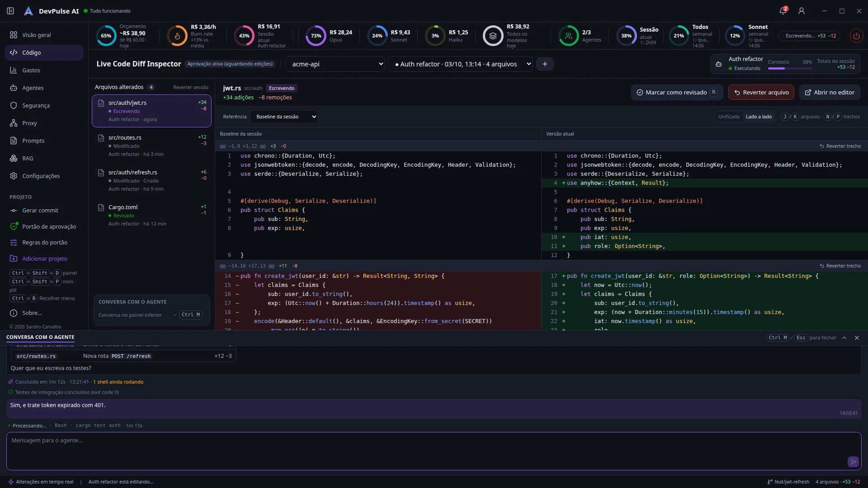
Task: Click the red power button icon
Action: [856, 36]
